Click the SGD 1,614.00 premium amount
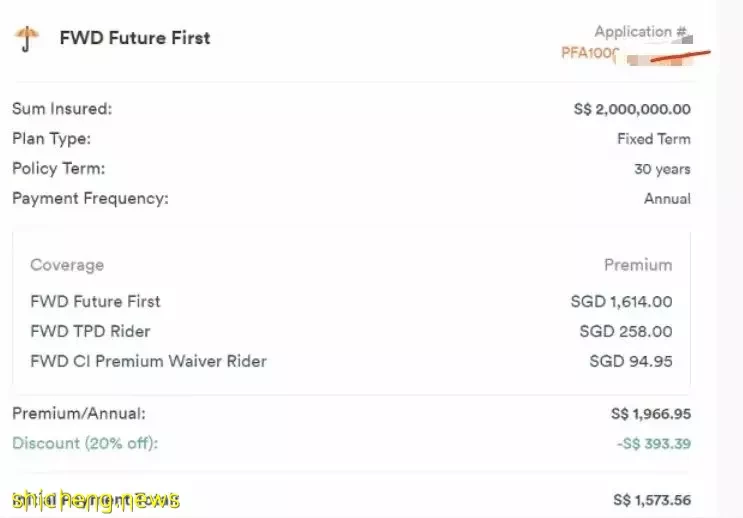This screenshot has width=743, height=518. (x=621, y=301)
